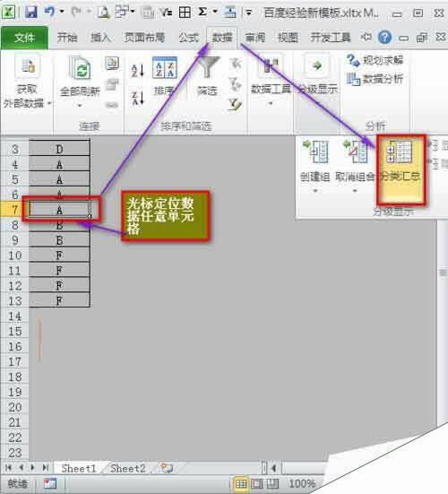This screenshot has width=448, height=494.
Task: Click the row 7 header
Action: 14,210
